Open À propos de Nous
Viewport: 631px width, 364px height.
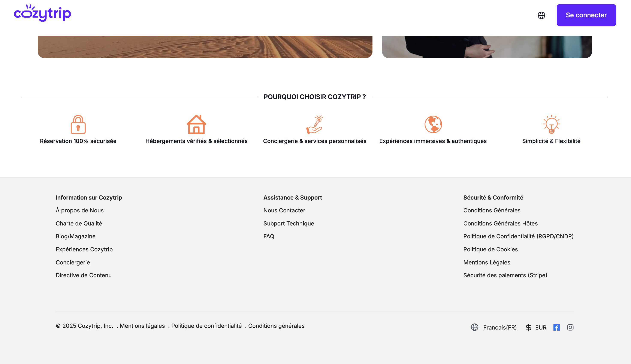point(79,210)
